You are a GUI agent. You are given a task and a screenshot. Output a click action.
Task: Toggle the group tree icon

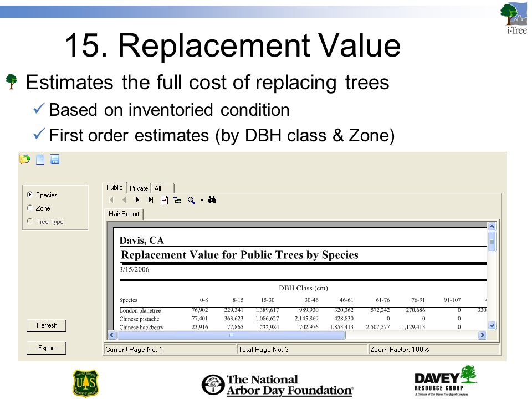(x=177, y=200)
